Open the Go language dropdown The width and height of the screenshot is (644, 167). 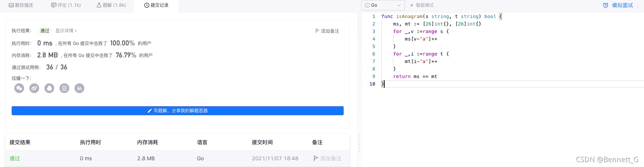pos(383,5)
